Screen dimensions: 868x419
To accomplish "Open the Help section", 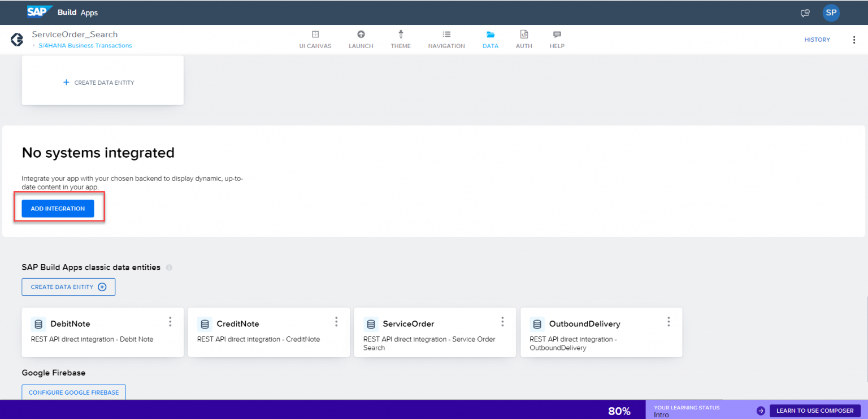I will point(557,39).
